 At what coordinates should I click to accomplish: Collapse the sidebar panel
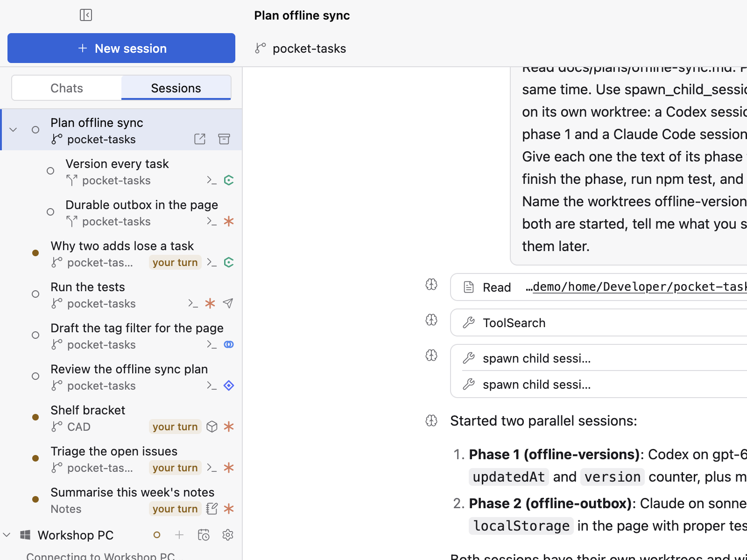point(86,15)
